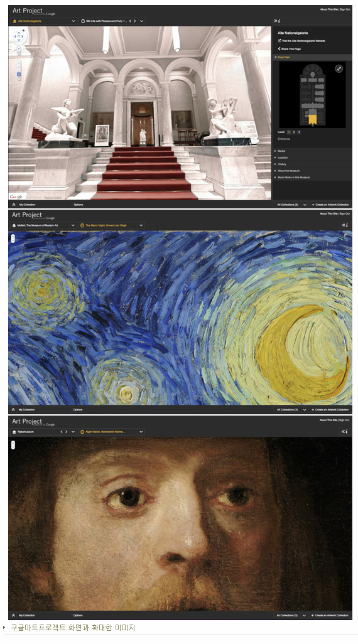This screenshot has width=358, height=644.
Task: Click Create an Artwork Collection below Starry Night
Action: coord(330,409)
